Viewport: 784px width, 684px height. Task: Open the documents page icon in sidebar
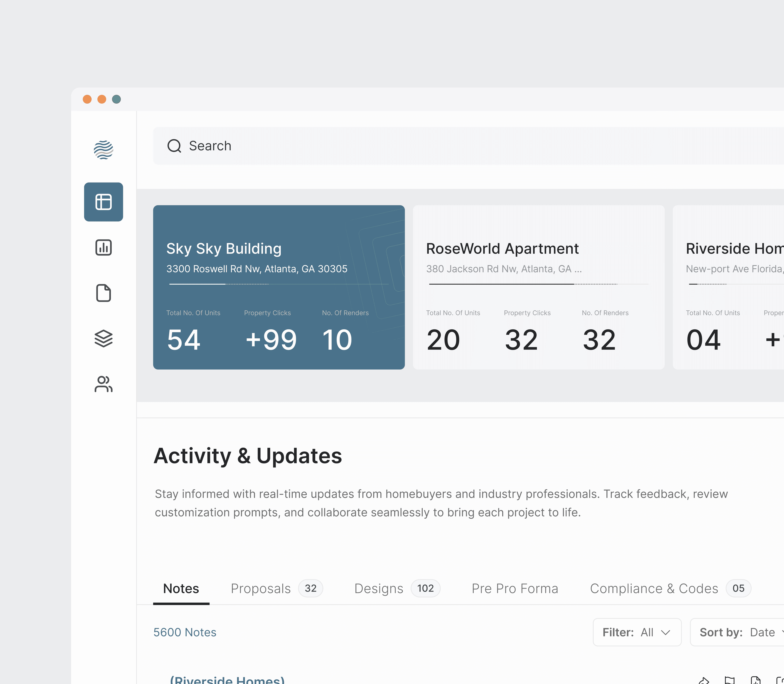tap(103, 293)
